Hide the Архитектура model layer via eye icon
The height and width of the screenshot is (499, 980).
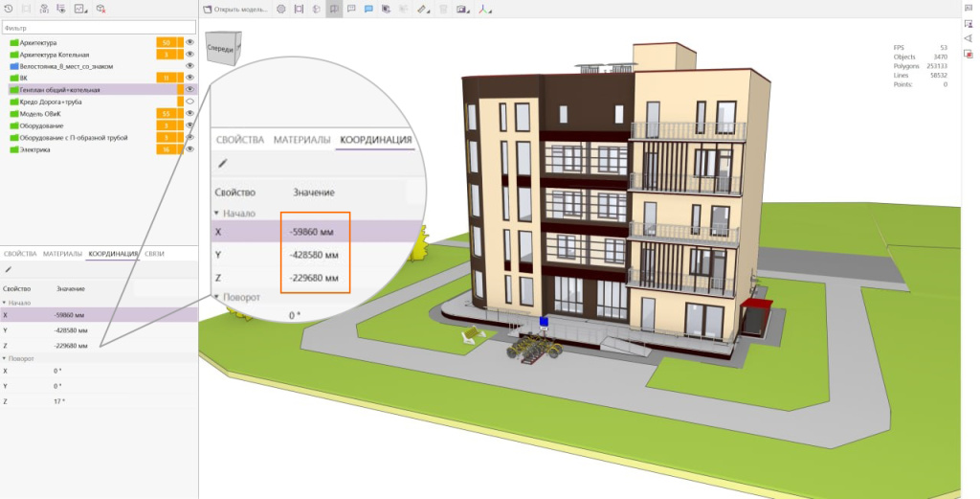click(x=189, y=43)
